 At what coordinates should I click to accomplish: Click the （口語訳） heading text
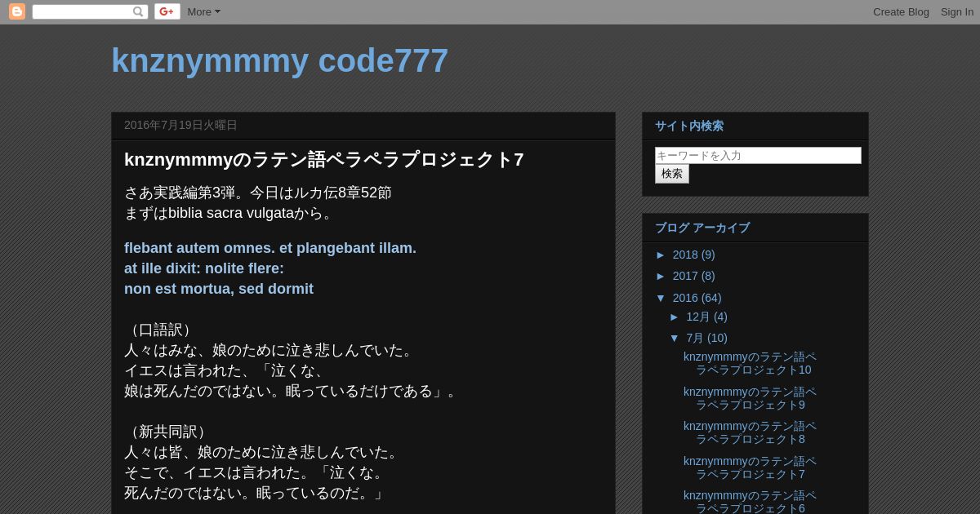coord(161,330)
